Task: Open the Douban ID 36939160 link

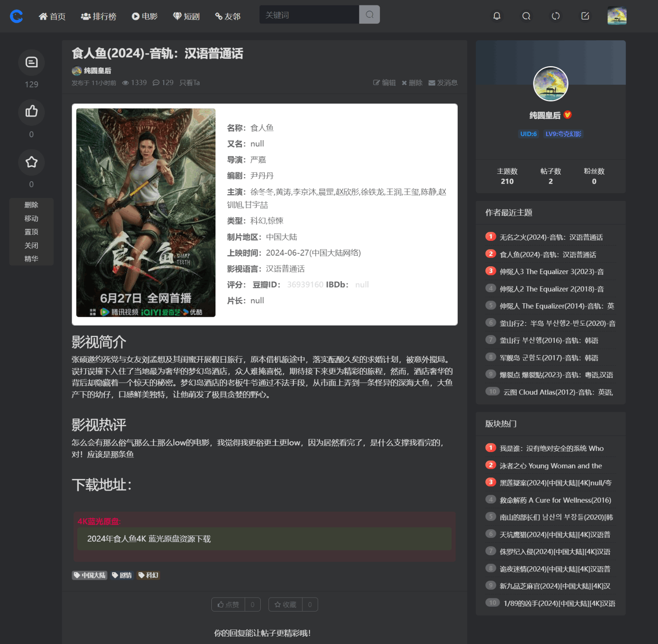Action: pyautogui.click(x=305, y=285)
